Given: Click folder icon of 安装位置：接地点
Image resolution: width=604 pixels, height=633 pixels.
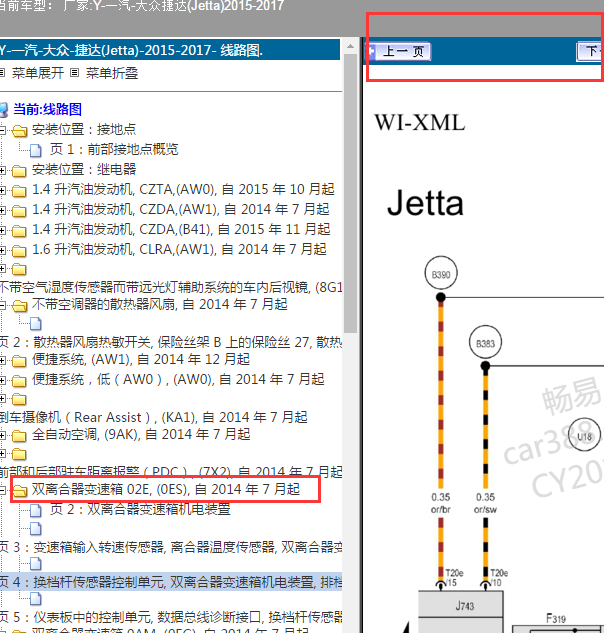Looking at the screenshot, I should click(19, 130).
